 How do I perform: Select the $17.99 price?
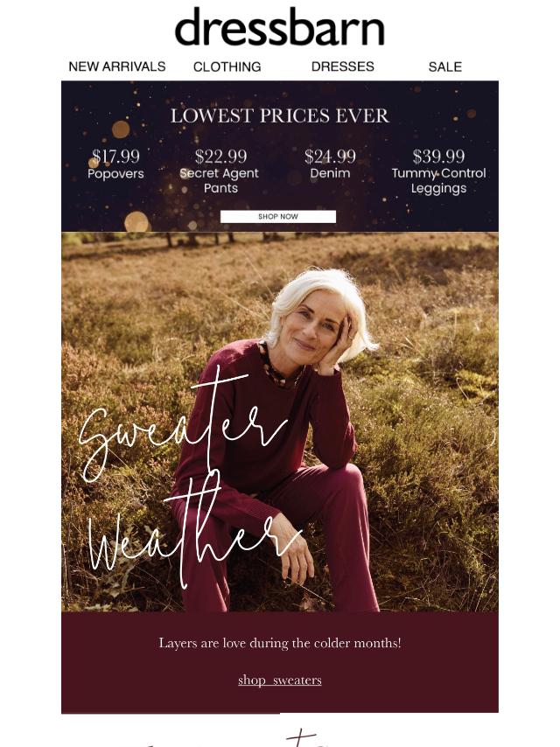(115, 157)
